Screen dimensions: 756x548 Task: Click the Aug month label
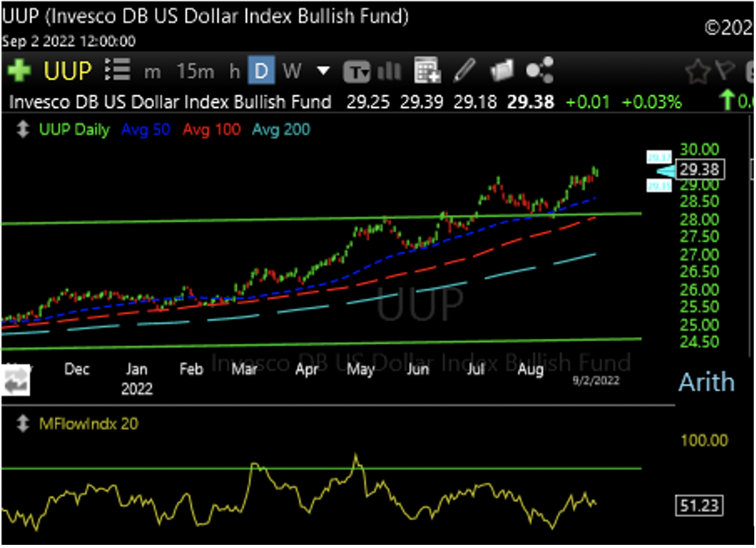tap(530, 369)
